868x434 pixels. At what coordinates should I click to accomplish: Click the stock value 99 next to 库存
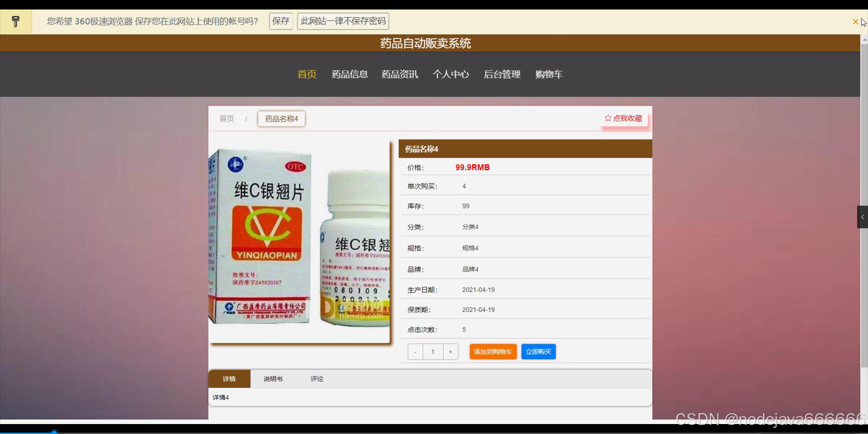coord(466,206)
